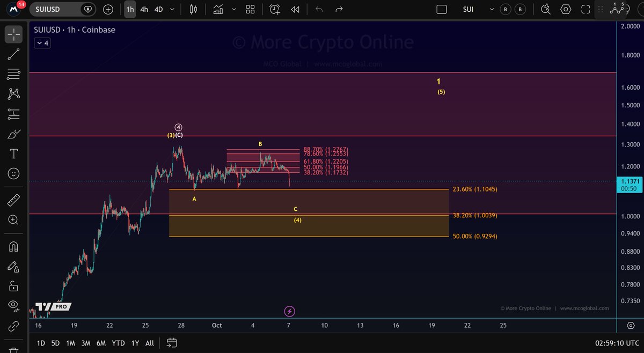The height and width of the screenshot is (353, 644).
Task: Open the Fibonacci retracement tools
Action: (x=14, y=73)
